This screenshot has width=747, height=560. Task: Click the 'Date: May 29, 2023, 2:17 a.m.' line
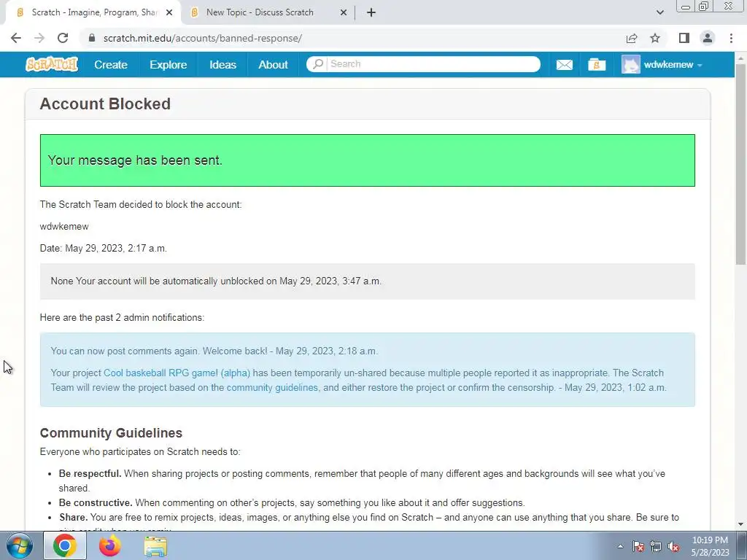point(103,249)
